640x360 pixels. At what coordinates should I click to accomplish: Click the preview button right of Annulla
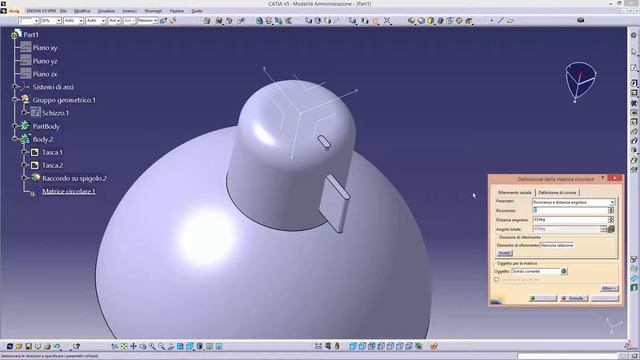605,298
